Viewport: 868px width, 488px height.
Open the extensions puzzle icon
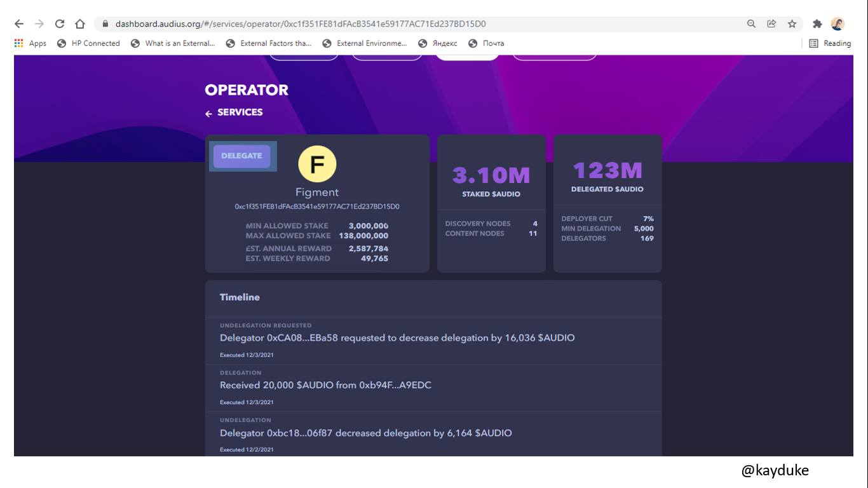coord(818,24)
